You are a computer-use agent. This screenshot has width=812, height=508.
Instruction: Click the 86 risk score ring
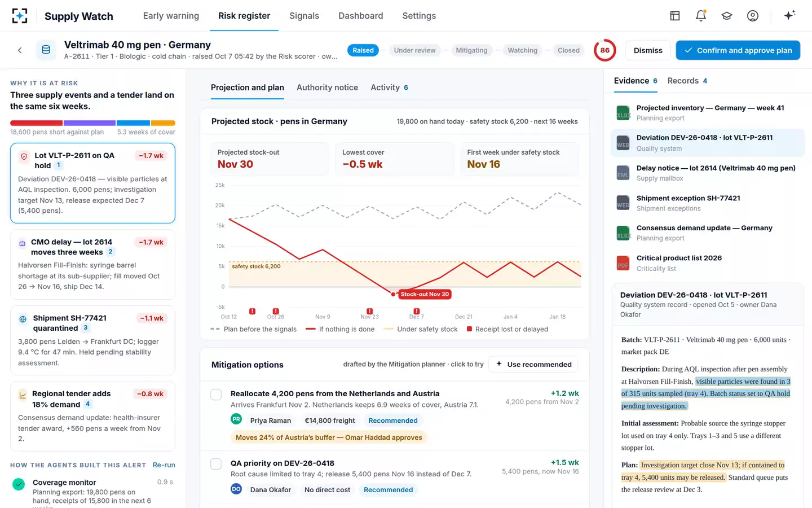tap(604, 50)
